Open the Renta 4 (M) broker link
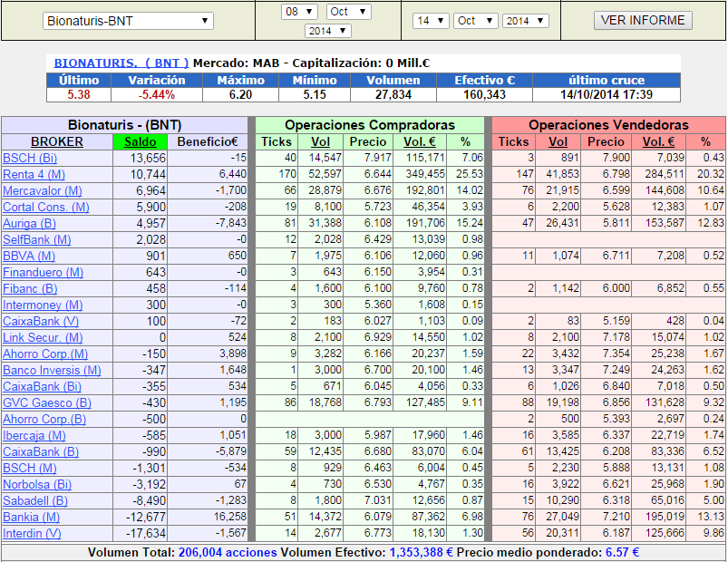Image resolution: width=728 pixels, height=562 pixels. point(34,175)
